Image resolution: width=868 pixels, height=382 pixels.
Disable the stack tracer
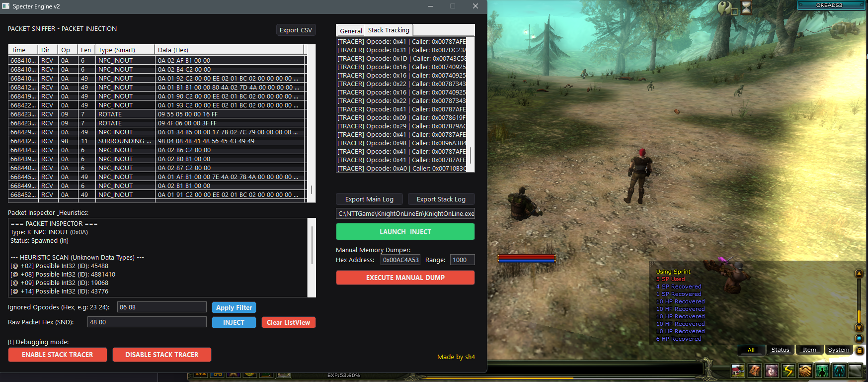coord(162,355)
